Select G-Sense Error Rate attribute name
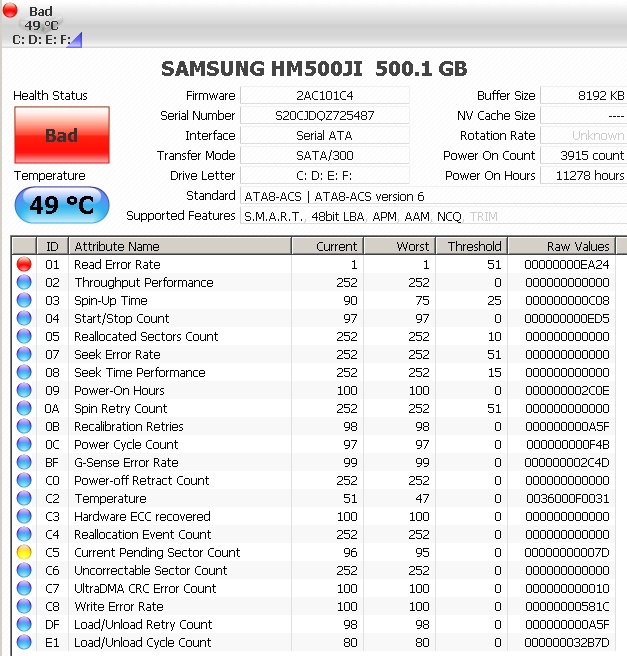This screenshot has width=627, height=656. 126,462
